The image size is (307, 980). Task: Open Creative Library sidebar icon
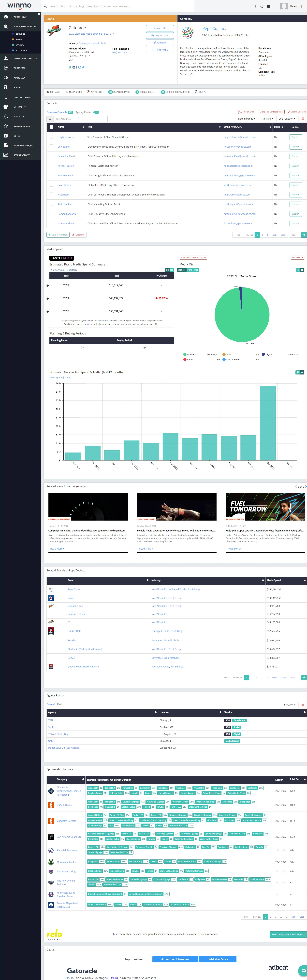6,97
